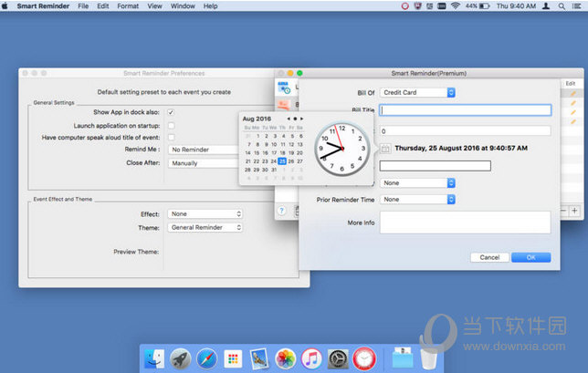Open the Wi-Fi menu in the menu bar

coord(456,6)
